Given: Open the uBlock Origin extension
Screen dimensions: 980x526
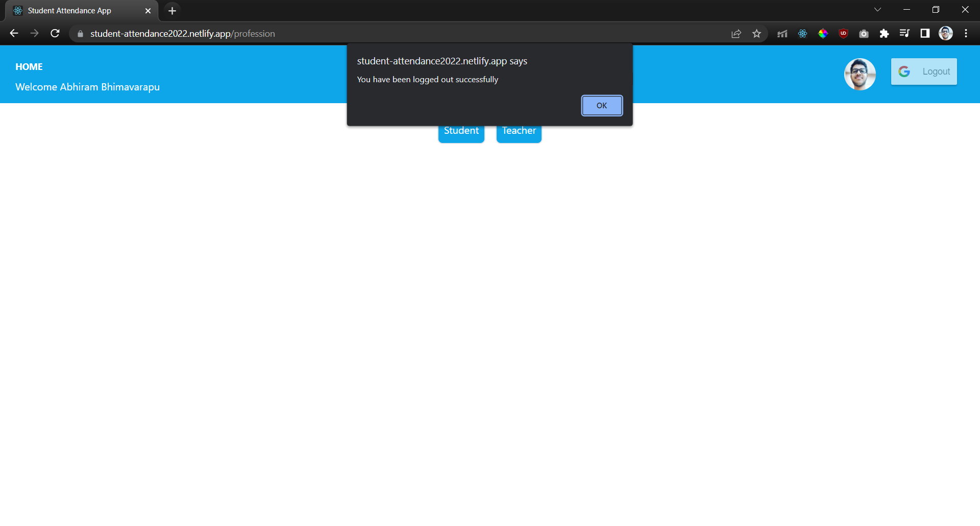Looking at the screenshot, I should point(843,33).
